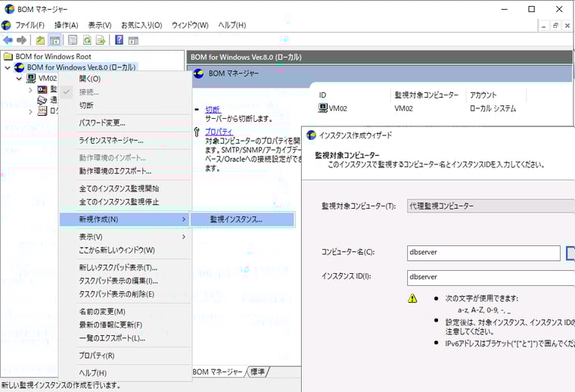The height and width of the screenshot is (392, 575).
Task: Open the 監視対象コンピューター(T) dropdown
Action: [x=491, y=206]
